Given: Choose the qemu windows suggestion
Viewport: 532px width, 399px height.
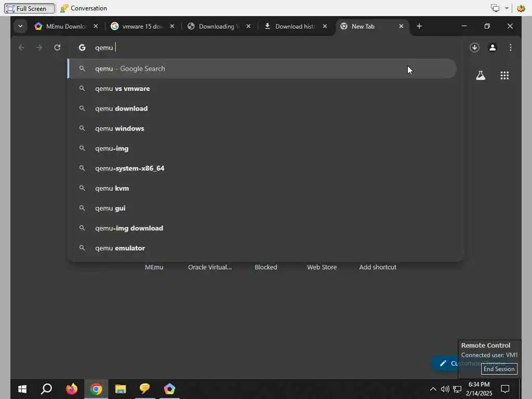Looking at the screenshot, I should (x=262, y=129).
